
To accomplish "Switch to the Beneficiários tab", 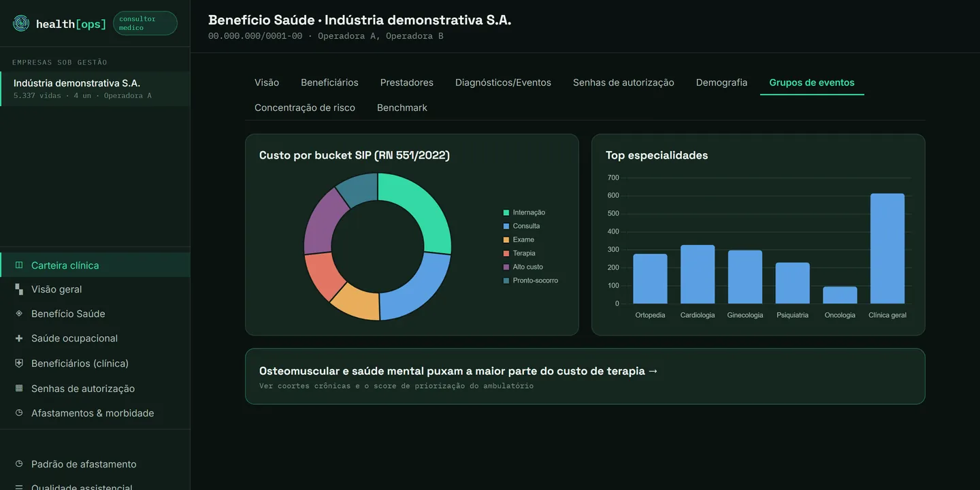I will point(329,82).
